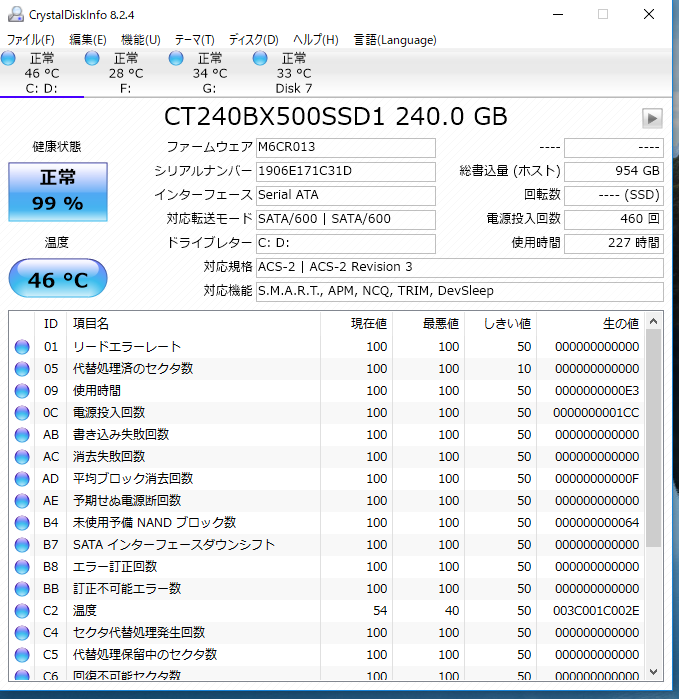Screen dimensions: 679x699
Task: Click the 46 °C temperature indicator
Action: 58,279
